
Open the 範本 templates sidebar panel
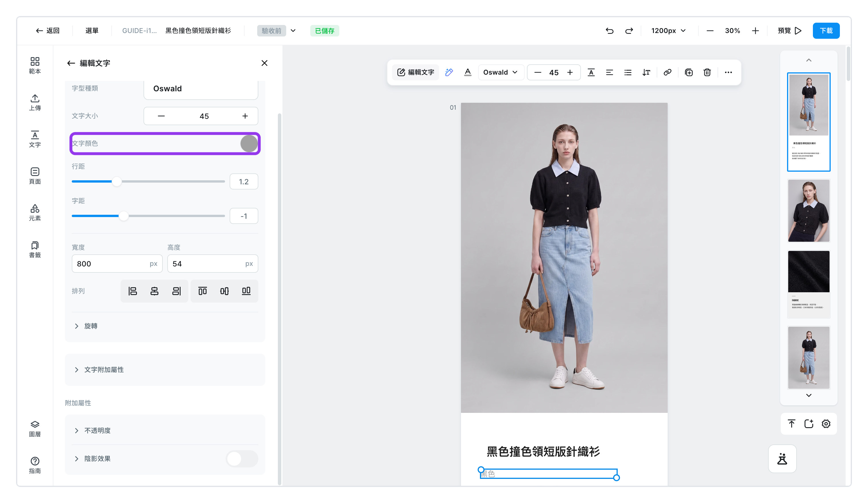click(35, 65)
